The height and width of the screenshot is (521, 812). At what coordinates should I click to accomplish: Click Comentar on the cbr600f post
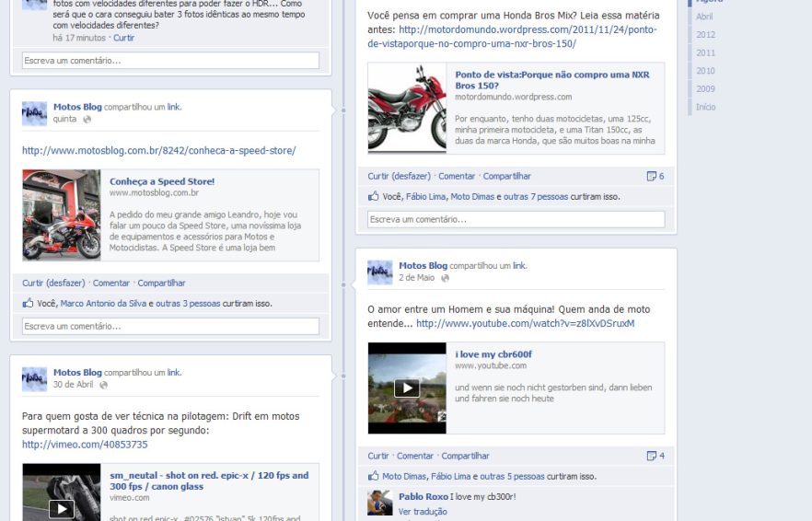[415, 456]
